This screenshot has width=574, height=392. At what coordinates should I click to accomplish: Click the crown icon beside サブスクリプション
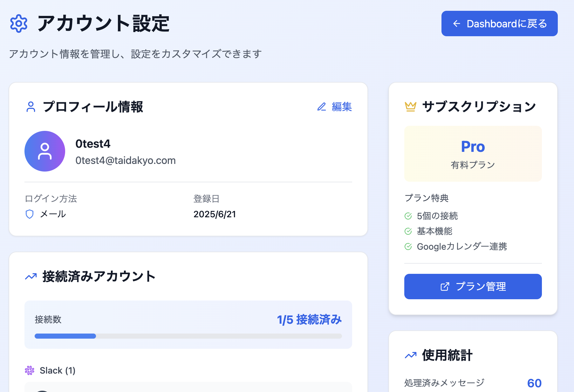[410, 107]
